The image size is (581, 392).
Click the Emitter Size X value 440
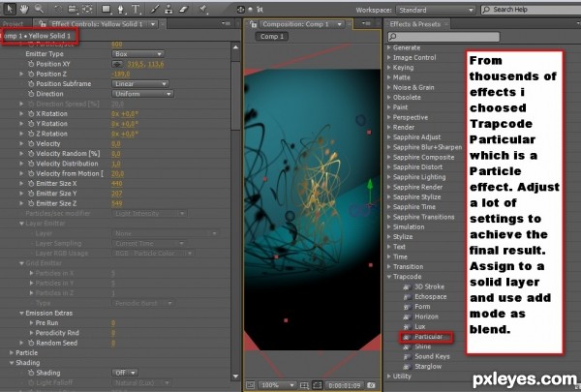coord(117,184)
